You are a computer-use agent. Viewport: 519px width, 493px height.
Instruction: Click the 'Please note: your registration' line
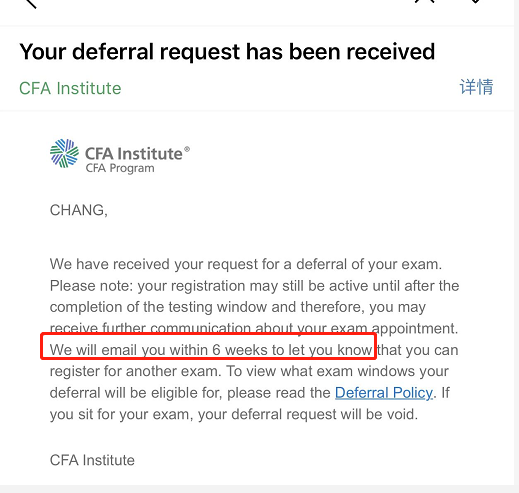[x=254, y=286]
